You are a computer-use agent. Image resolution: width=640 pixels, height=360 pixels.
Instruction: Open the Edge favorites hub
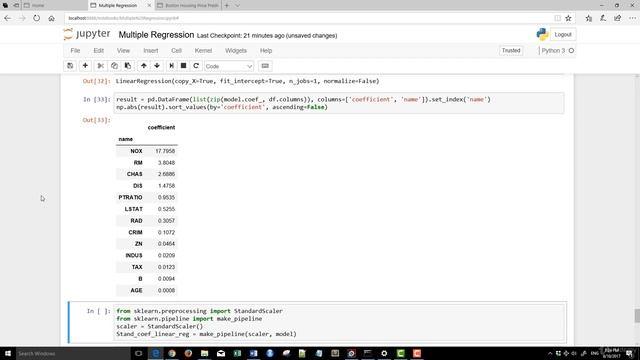click(589, 18)
